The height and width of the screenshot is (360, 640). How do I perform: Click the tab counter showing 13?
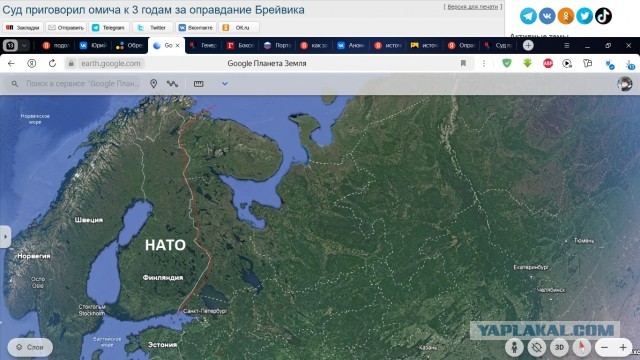coord(10,45)
